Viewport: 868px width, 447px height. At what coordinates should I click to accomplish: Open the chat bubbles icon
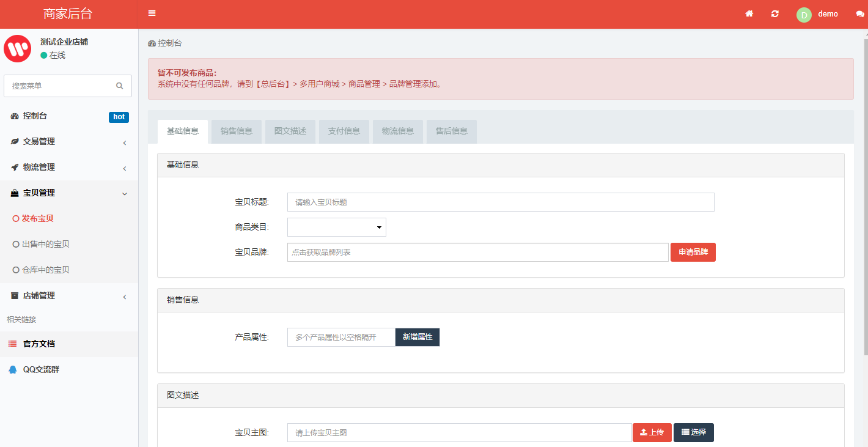click(860, 14)
